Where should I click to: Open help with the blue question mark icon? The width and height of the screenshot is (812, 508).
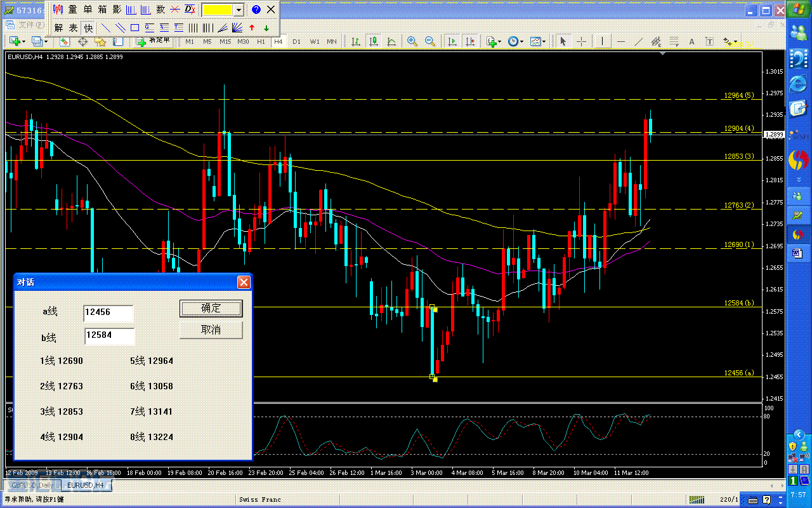coord(256,10)
